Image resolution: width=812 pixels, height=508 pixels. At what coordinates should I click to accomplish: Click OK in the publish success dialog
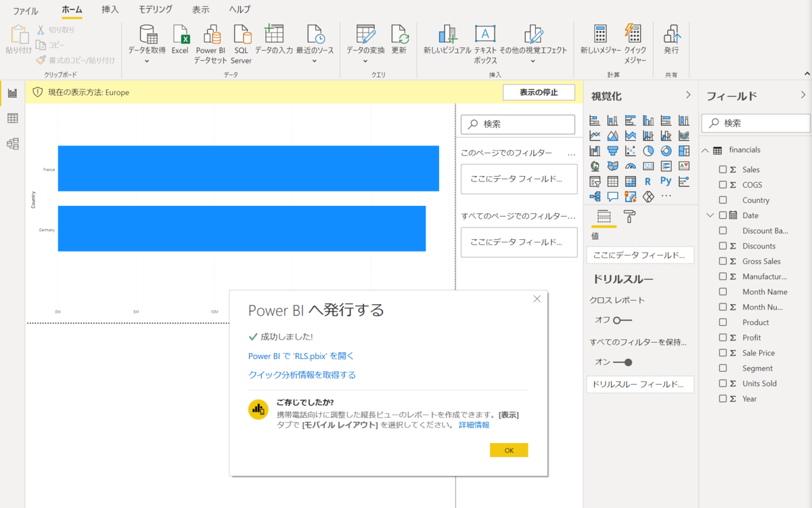(509, 450)
